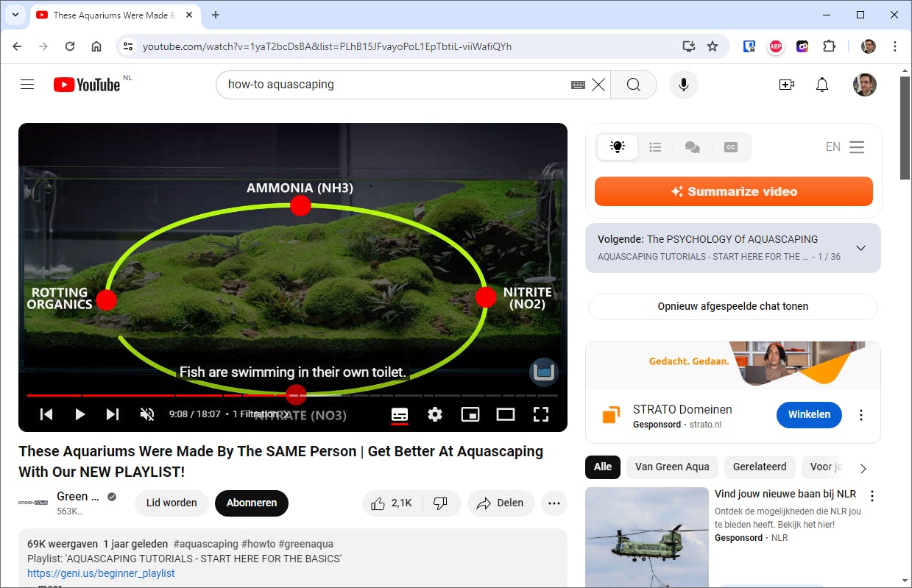Skip to the next video
Viewport: 912px width, 588px height.
[x=113, y=414]
